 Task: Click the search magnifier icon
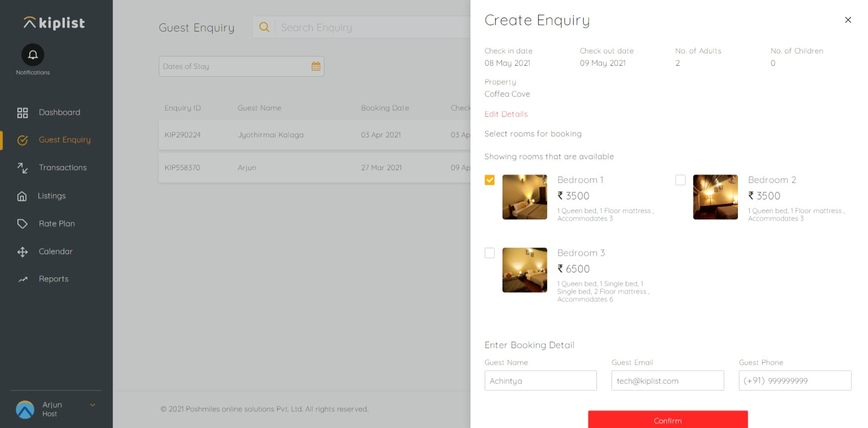[265, 27]
